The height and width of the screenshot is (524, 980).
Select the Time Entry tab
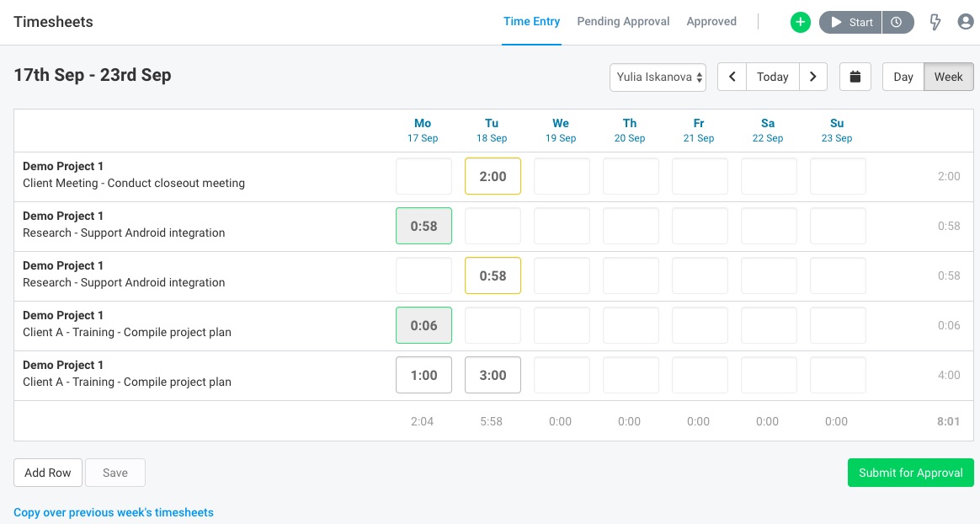tap(532, 22)
